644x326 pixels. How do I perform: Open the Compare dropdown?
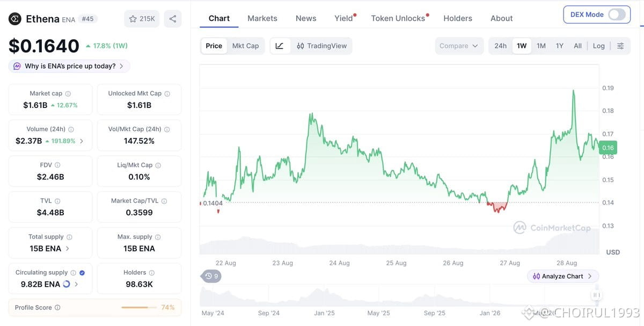(459, 46)
